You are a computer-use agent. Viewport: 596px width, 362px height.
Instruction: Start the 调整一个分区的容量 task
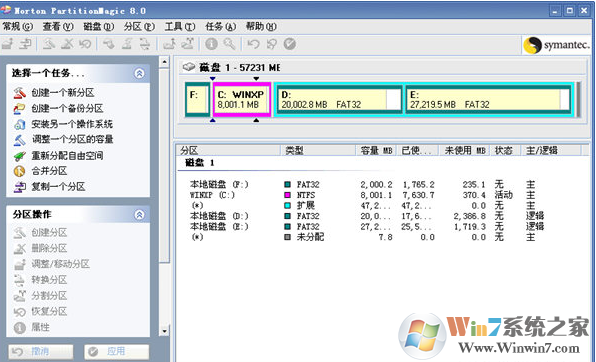72,140
